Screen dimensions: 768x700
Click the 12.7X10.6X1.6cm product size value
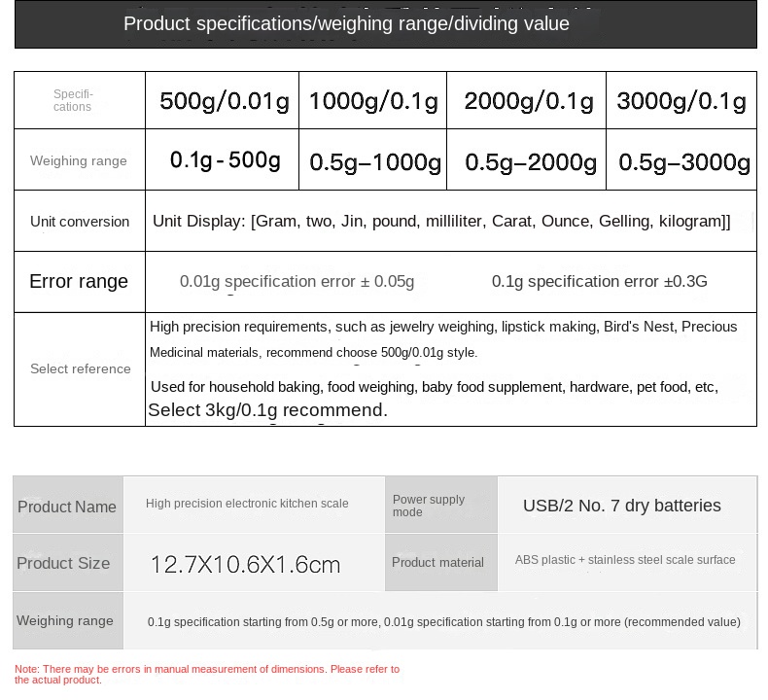pos(246,565)
